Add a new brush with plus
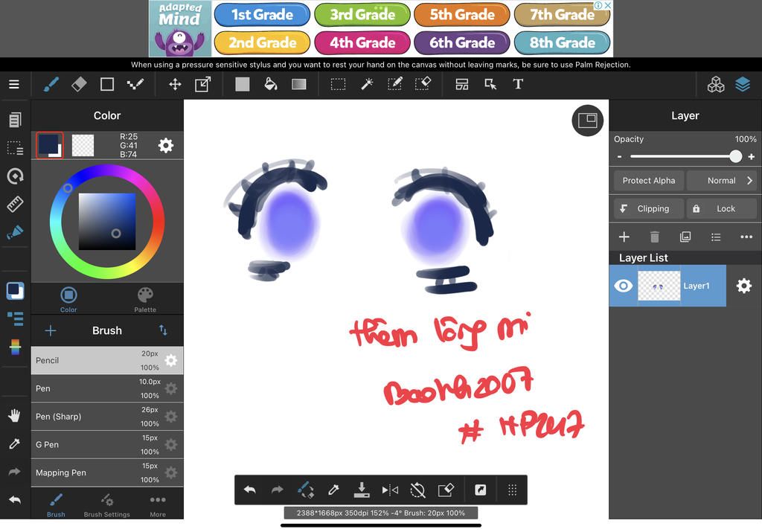 tap(51, 331)
